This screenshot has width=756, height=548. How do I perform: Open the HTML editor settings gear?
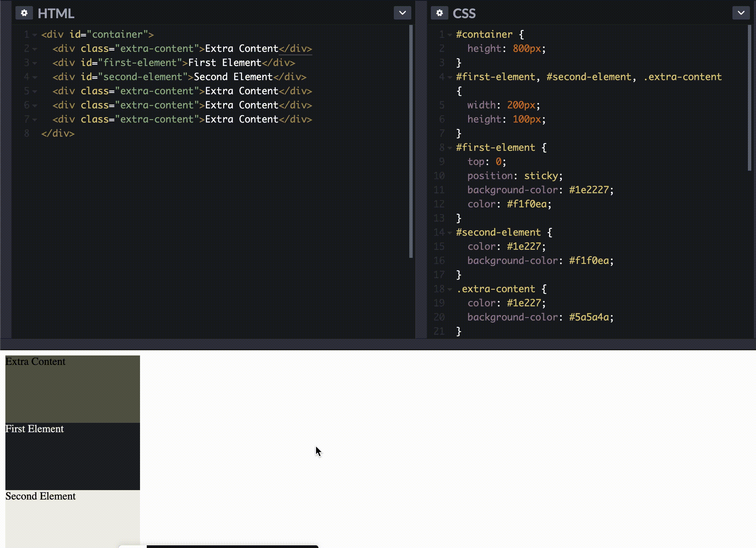point(24,13)
